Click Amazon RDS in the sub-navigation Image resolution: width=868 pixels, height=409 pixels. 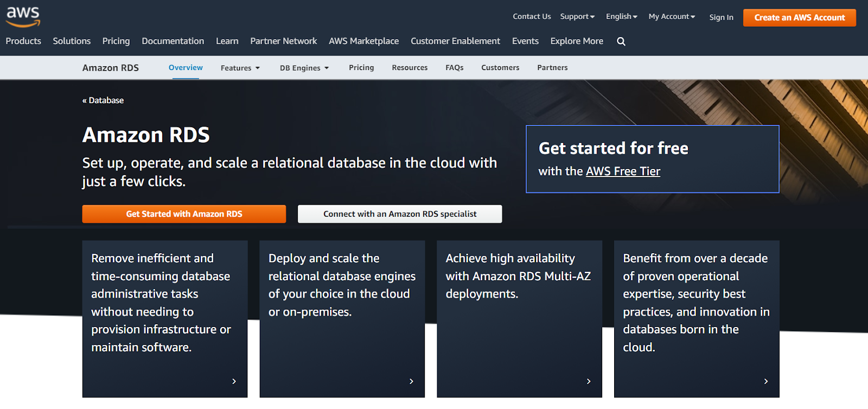pos(111,68)
